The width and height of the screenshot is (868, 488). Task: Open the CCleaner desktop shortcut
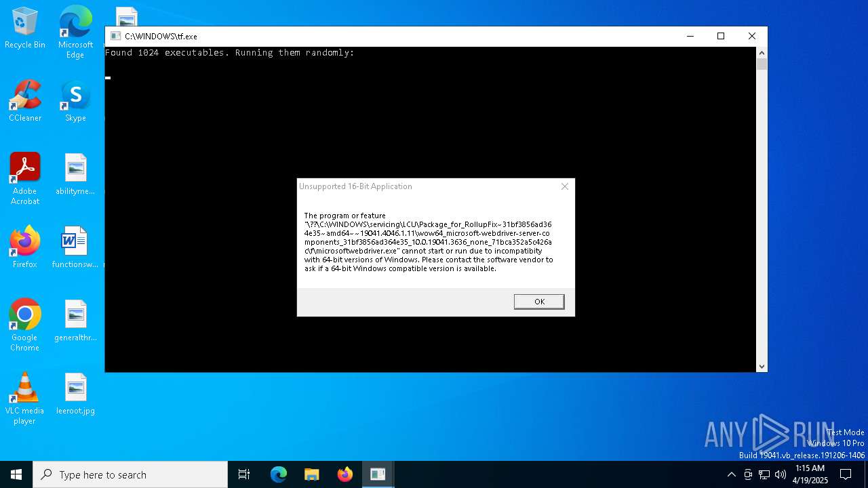point(25,102)
